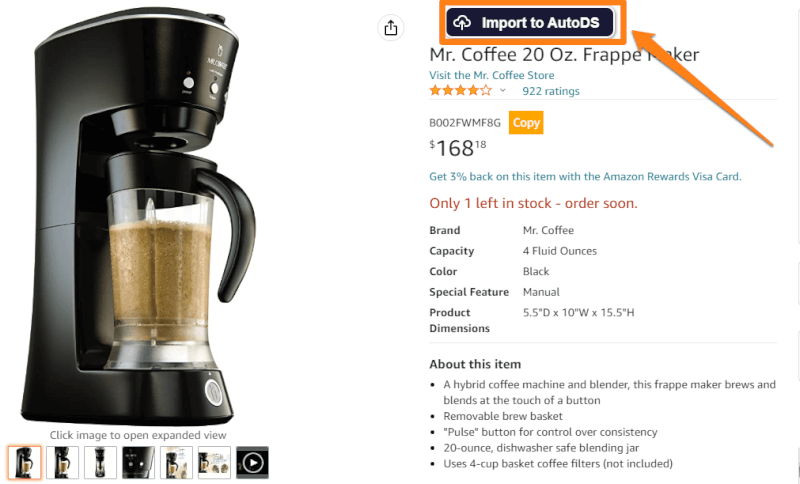Open the Amazon Rewards Visa Card offer link

pyautogui.click(x=585, y=176)
